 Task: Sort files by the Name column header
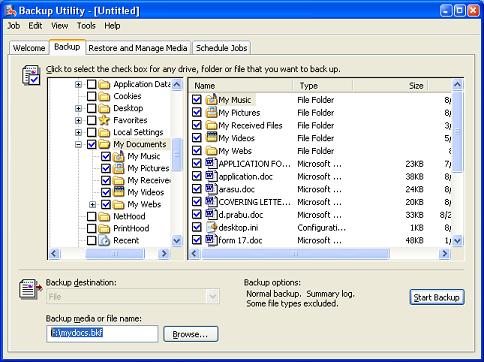pos(241,86)
